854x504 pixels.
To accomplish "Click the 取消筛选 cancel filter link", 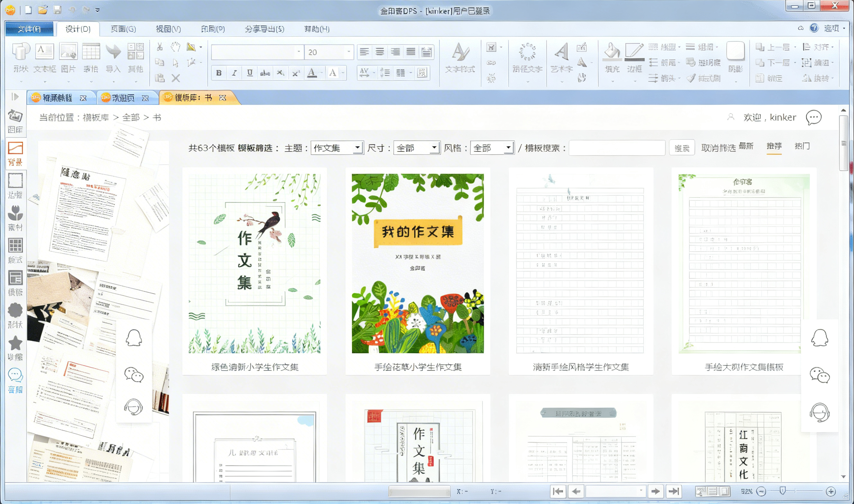I will [x=718, y=148].
